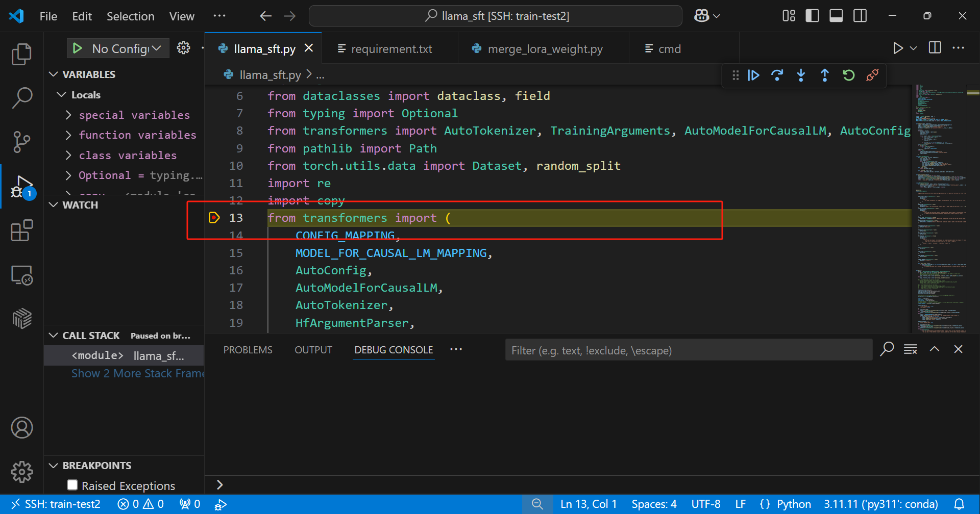980x514 pixels.
Task: Click the debug Continue button
Action: 753,75
